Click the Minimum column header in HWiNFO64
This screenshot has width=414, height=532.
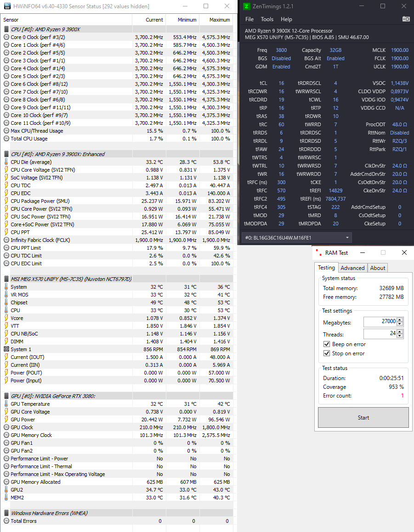tap(182, 20)
